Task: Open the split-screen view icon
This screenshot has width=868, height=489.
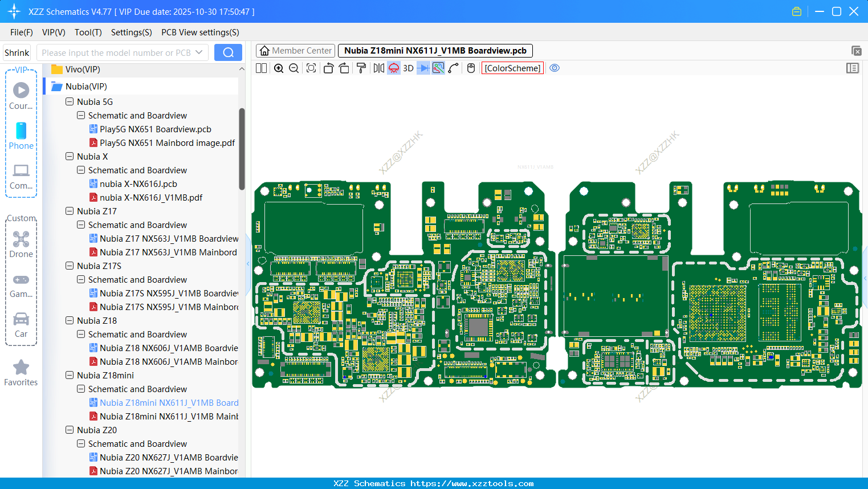Action: coord(260,68)
